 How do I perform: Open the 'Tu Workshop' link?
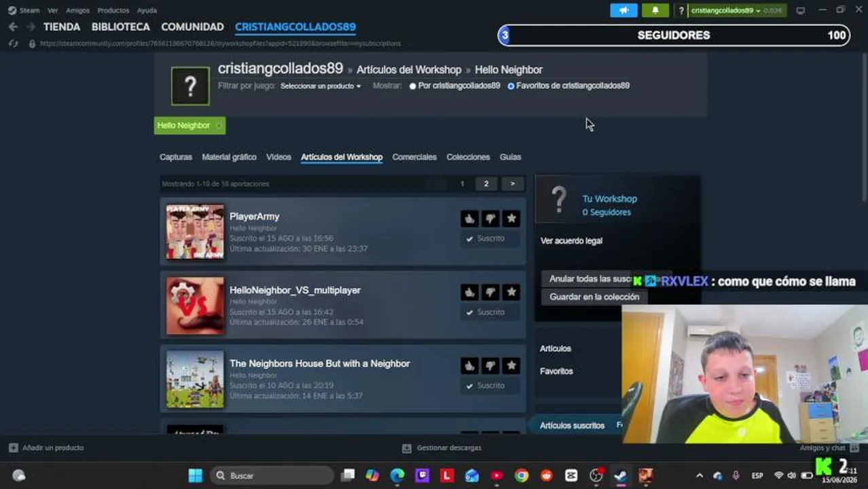(609, 199)
